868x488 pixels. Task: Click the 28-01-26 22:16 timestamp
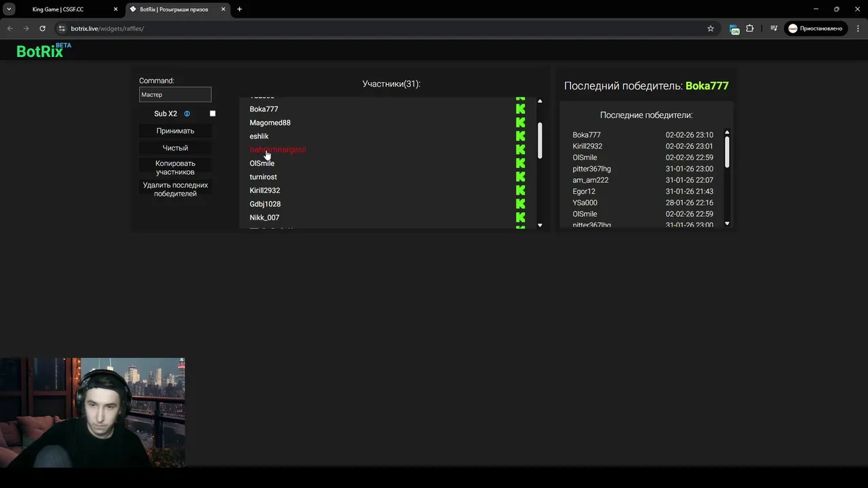(689, 203)
